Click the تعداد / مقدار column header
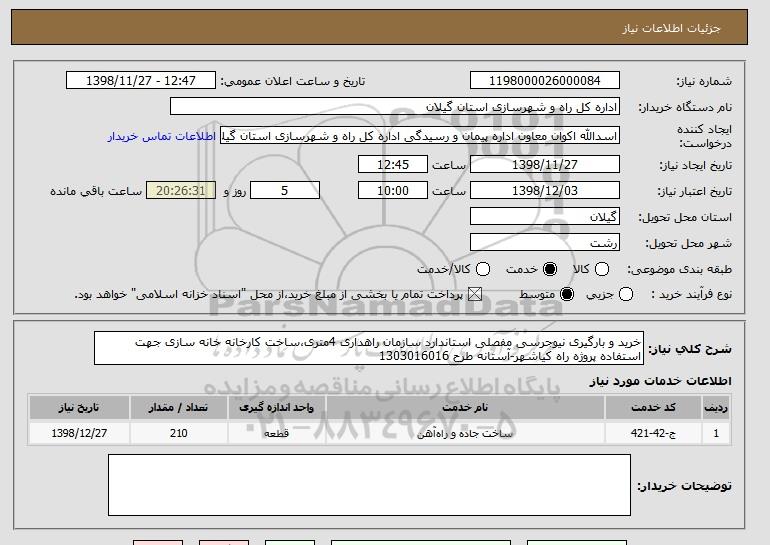 click(x=178, y=408)
